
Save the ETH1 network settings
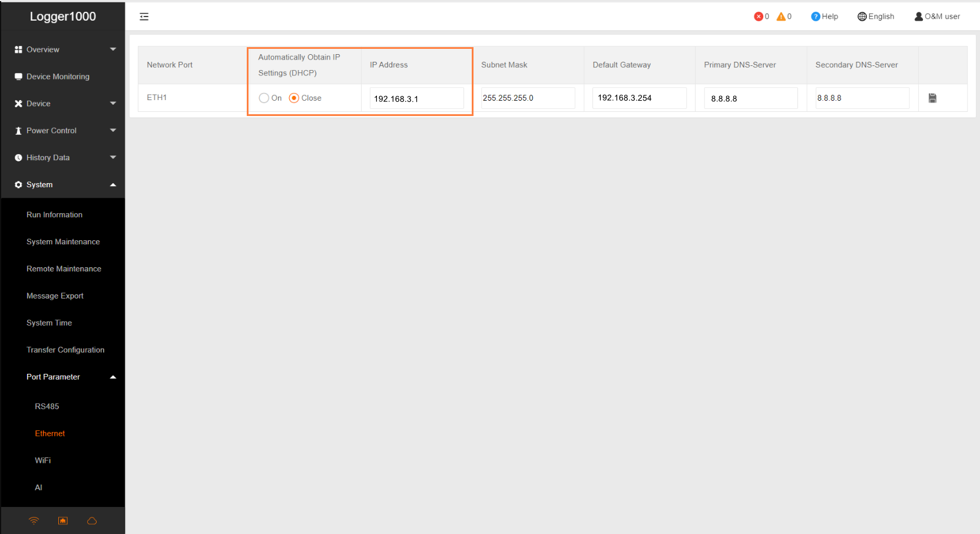click(x=933, y=98)
